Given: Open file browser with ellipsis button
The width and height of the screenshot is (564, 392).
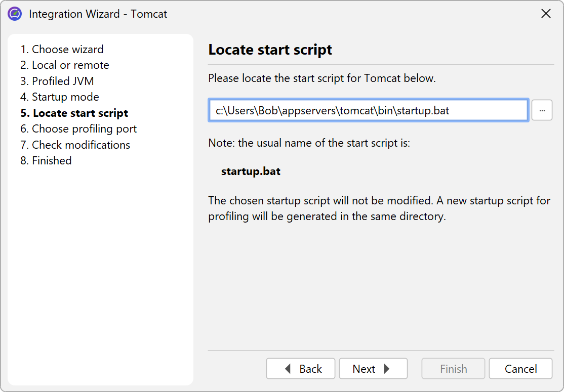Looking at the screenshot, I should click(x=542, y=110).
